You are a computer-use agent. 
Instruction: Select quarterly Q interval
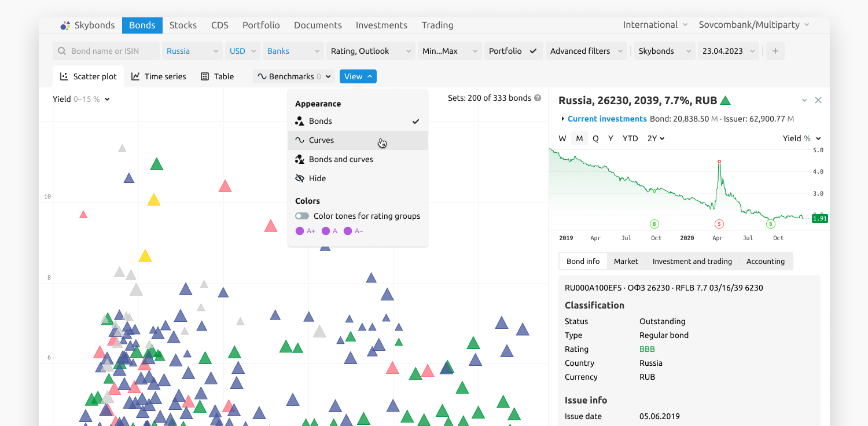tap(595, 138)
